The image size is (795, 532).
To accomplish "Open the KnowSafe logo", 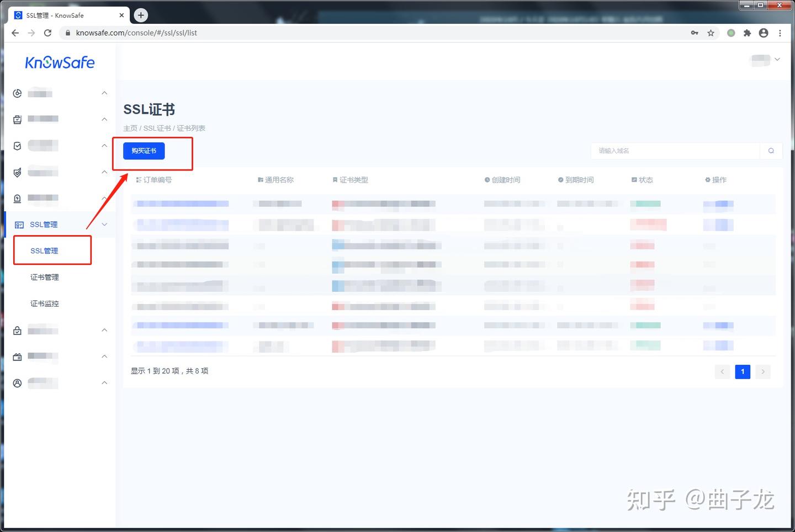I will [60, 62].
